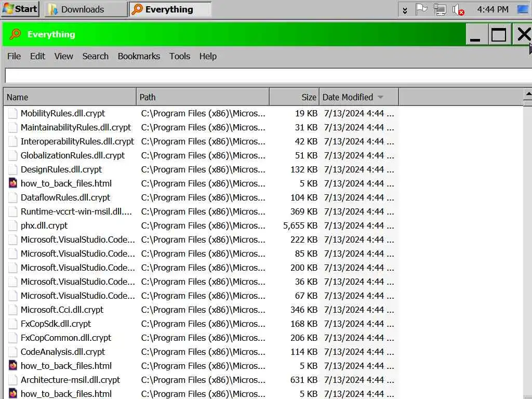Click icon of 200 KB Microsoft.VisualStudio.Code file
The height and width of the screenshot is (399, 532).
13,268
